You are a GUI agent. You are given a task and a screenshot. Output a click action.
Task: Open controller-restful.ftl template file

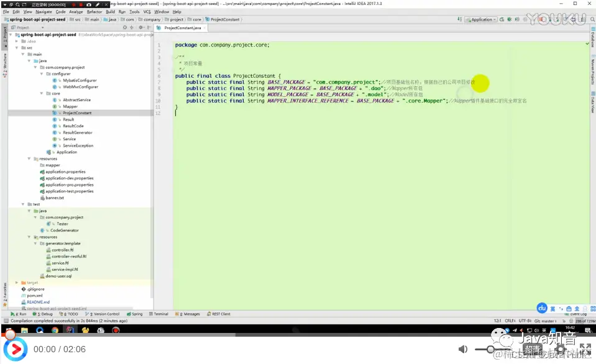pyautogui.click(x=69, y=257)
